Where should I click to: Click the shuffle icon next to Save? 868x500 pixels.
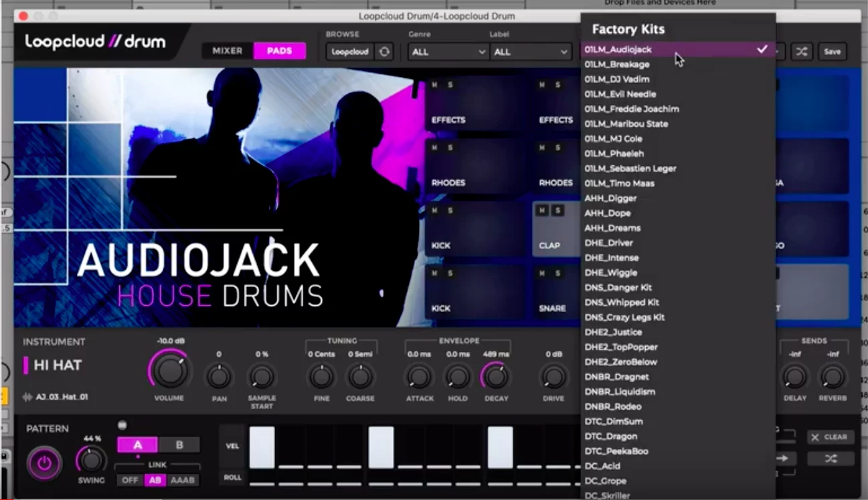click(x=802, y=52)
